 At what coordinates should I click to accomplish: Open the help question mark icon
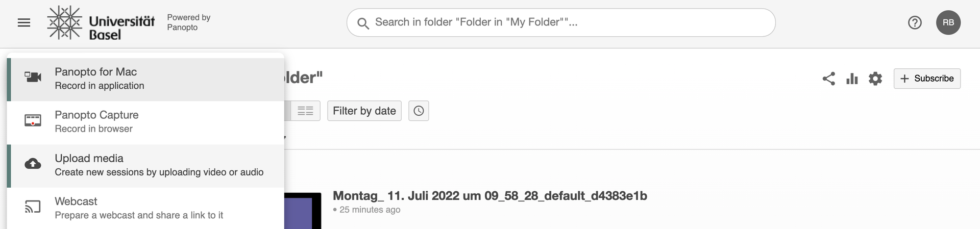click(x=915, y=22)
